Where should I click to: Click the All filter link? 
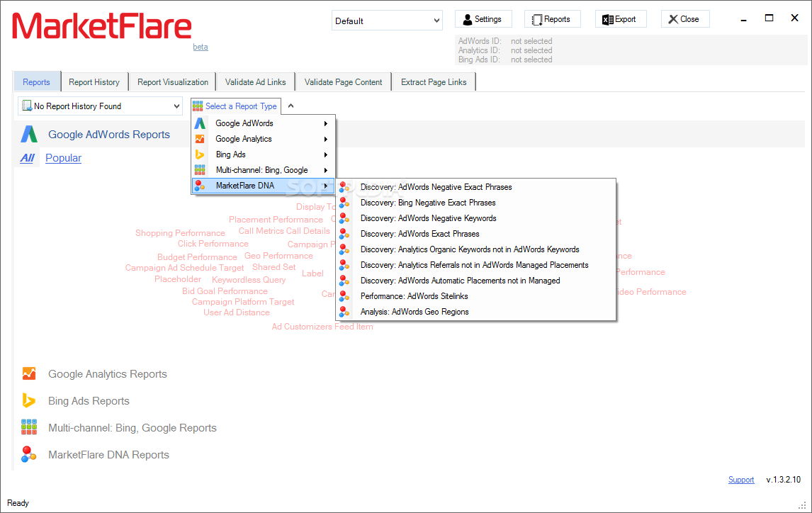pyautogui.click(x=28, y=158)
